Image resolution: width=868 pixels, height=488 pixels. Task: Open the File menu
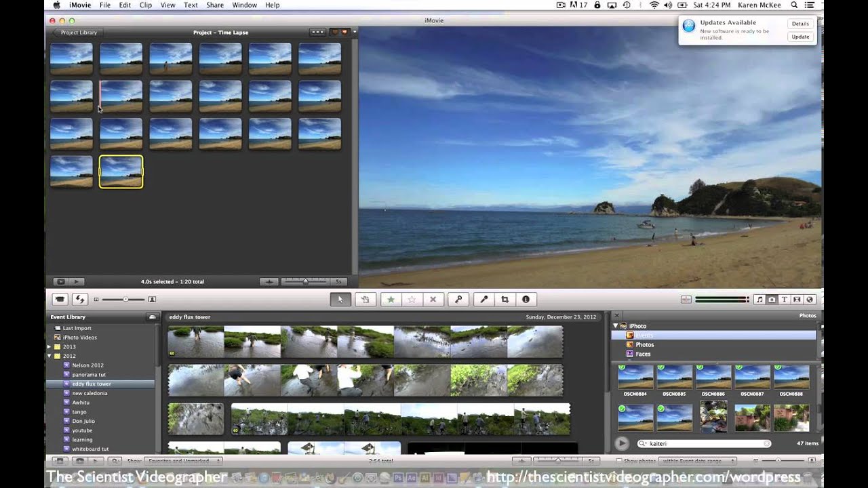pos(105,5)
